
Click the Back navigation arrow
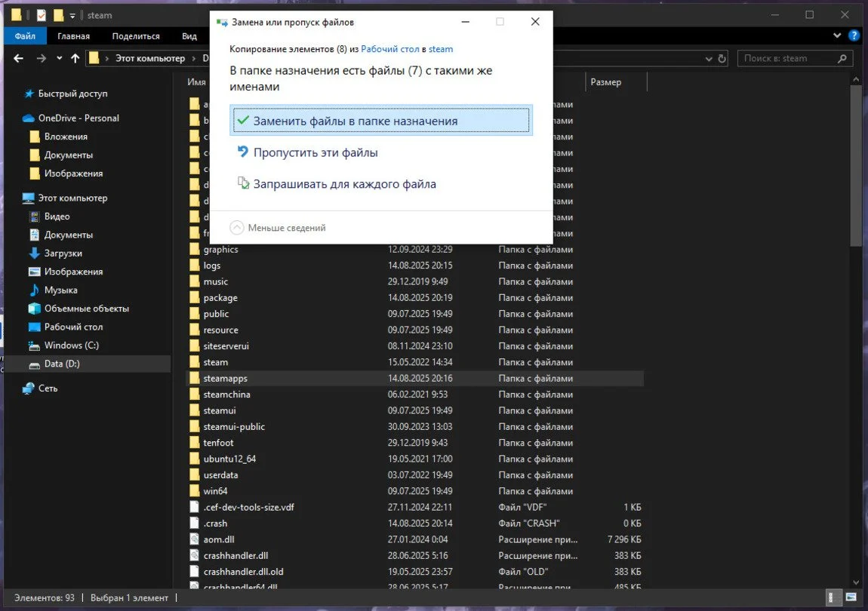pyautogui.click(x=18, y=58)
